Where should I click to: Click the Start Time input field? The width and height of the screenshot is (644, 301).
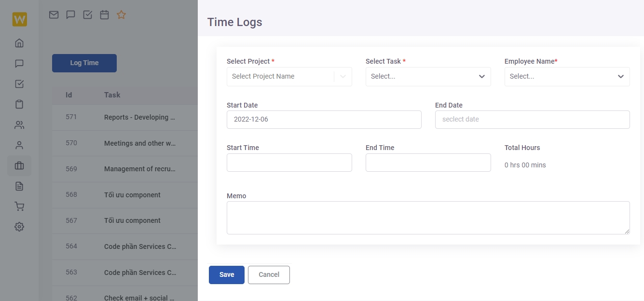[x=289, y=163]
